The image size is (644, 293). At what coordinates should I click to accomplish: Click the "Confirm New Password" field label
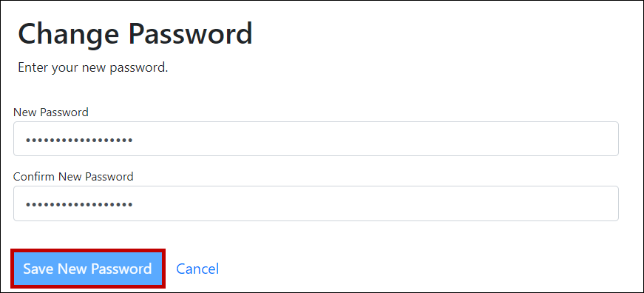73,176
